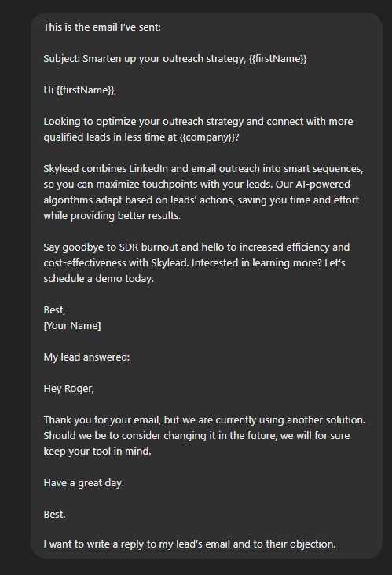Screen dimensions: 392x575
Task: Click the [Your Name] placeholder
Action: (71, 326)
